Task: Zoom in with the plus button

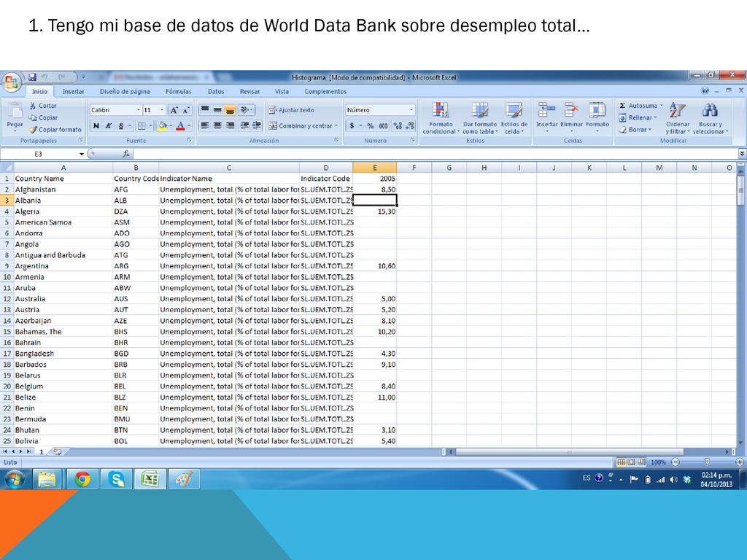Action: pos(740,462)
